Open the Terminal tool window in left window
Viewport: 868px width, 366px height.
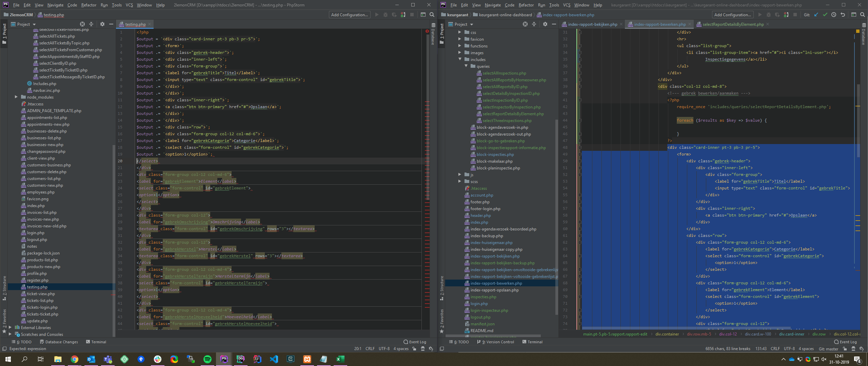click(x=96, y=342)
